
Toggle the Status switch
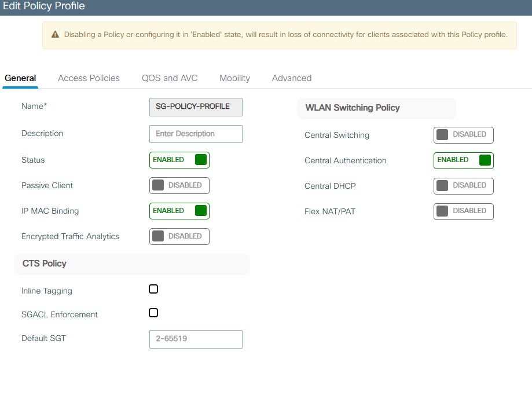click(179, 160)
